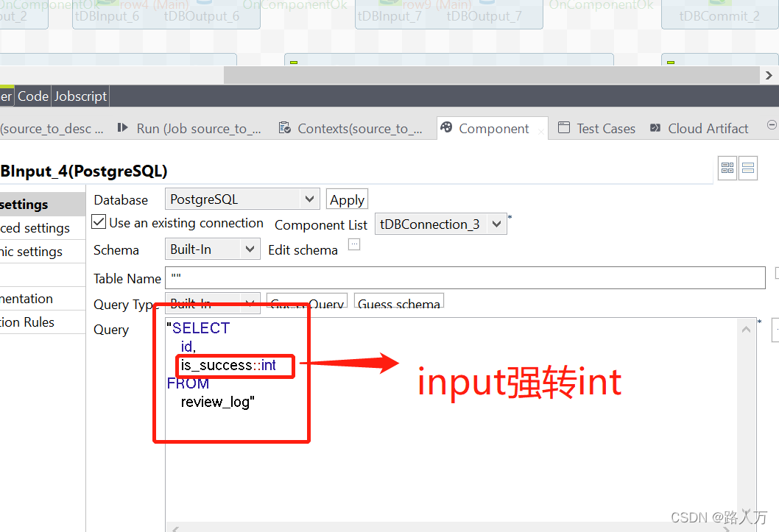Click the Test Cases window icon
Screen dimensions: 779x532
pos(564,127)
